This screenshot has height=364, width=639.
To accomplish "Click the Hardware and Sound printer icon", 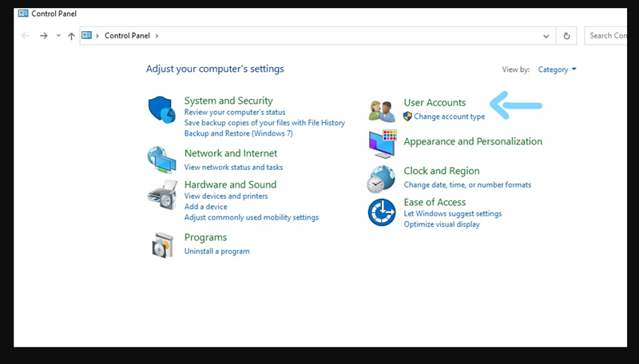I will [x=162, y=196].
